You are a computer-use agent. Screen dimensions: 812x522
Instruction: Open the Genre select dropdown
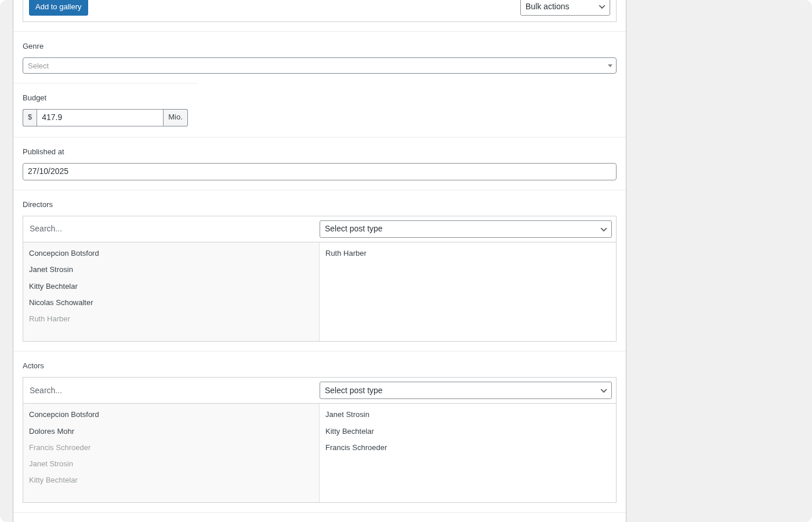[319, 66]
